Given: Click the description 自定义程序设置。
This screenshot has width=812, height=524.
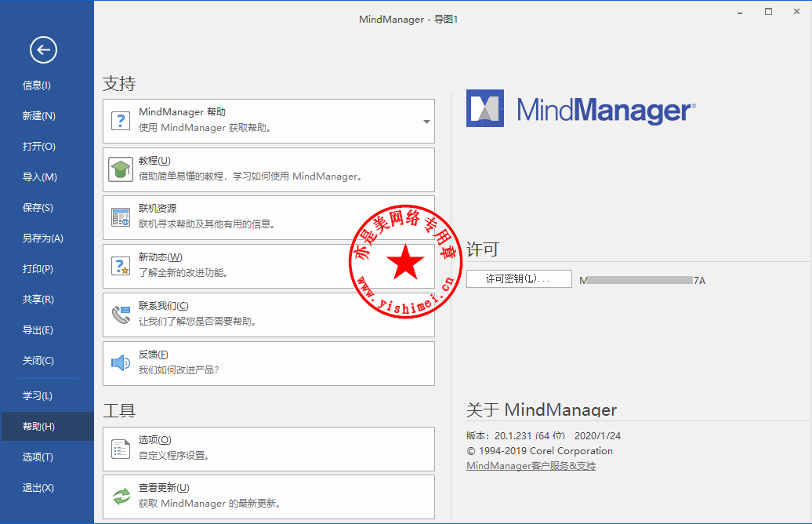Looking at the screenshot, I should [x=174, y=456].
